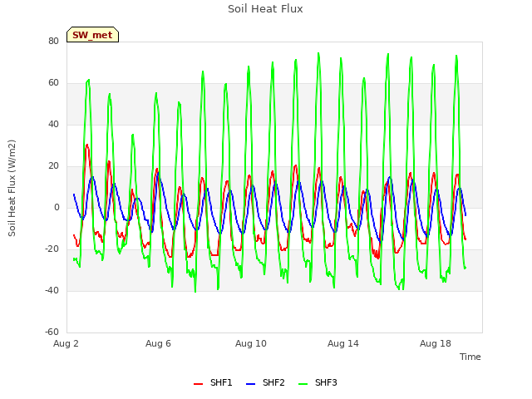This screenshot has width=532, height=399.
Task: Click the y-axis title Soil Heat Flux (W/m2)
Action: click(x=12, y=188)
